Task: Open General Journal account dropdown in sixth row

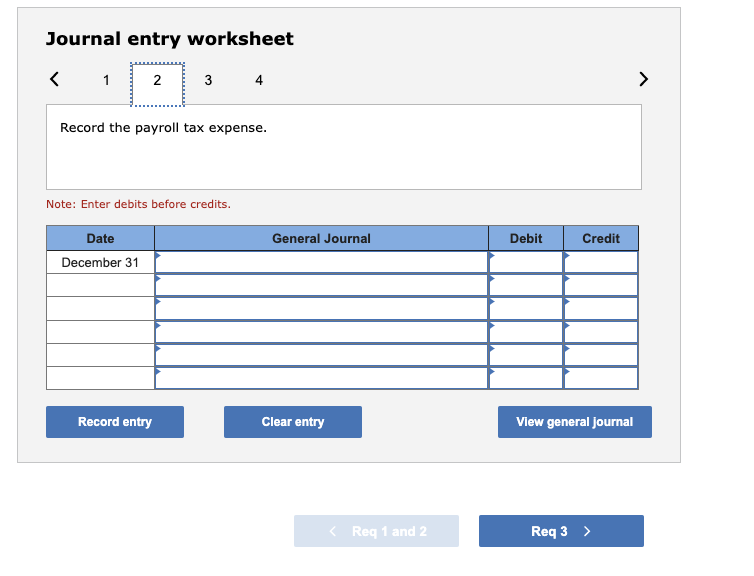Action: coord(321,378)
